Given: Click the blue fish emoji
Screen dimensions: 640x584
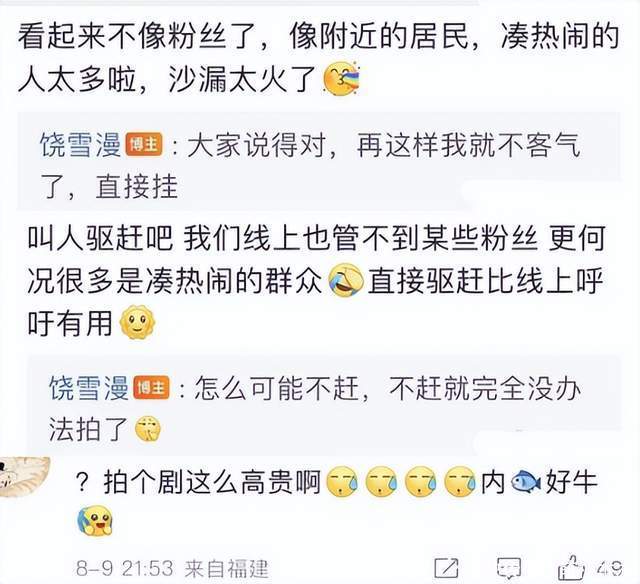Looking at the screenshot, I should 526,482.
